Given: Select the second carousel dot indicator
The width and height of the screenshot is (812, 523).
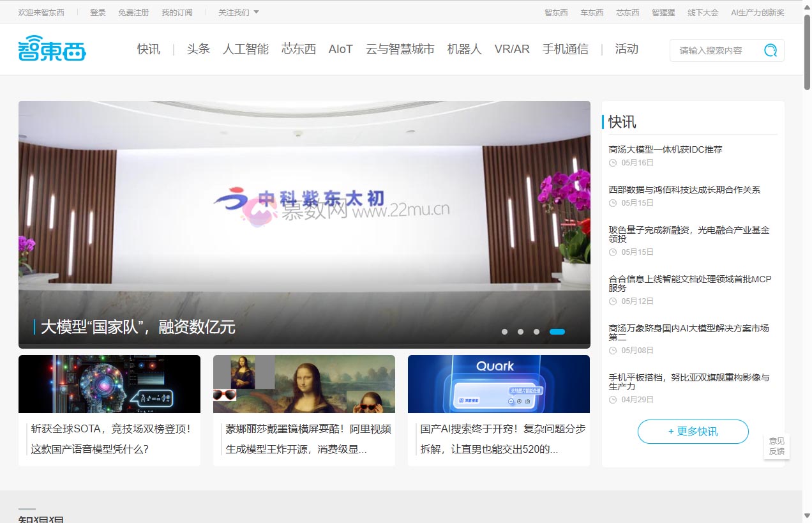Looking at the screenshot, I should [520, 331].
